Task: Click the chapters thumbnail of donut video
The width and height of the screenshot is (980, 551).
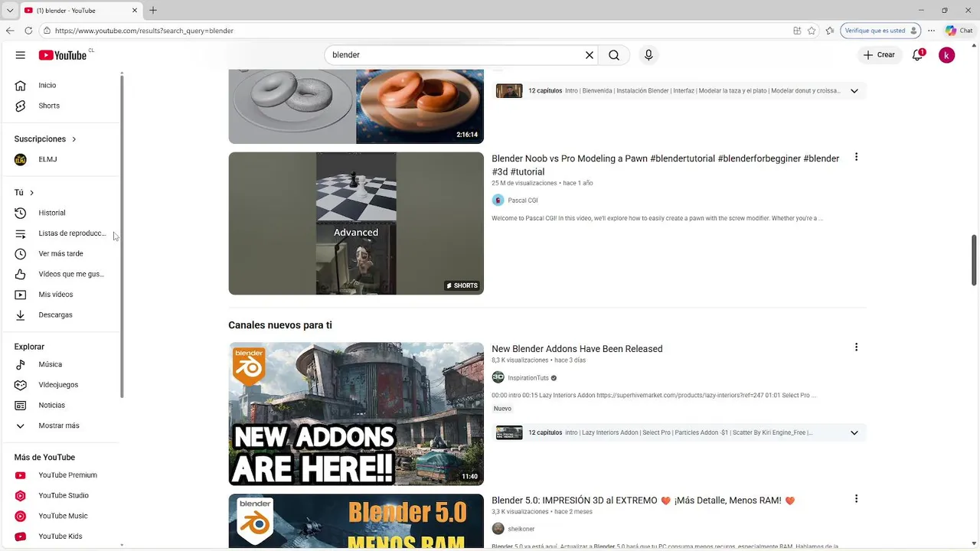Action: point(509,91)
